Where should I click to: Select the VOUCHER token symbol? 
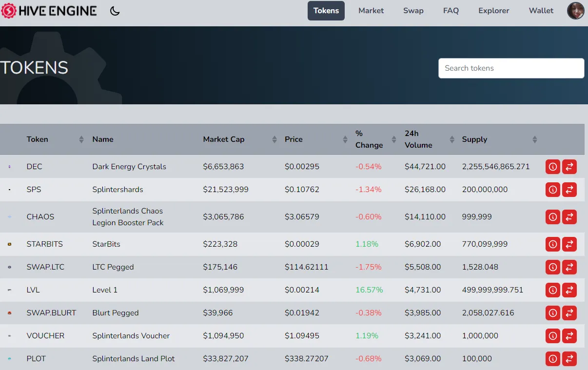pos(45,336)
